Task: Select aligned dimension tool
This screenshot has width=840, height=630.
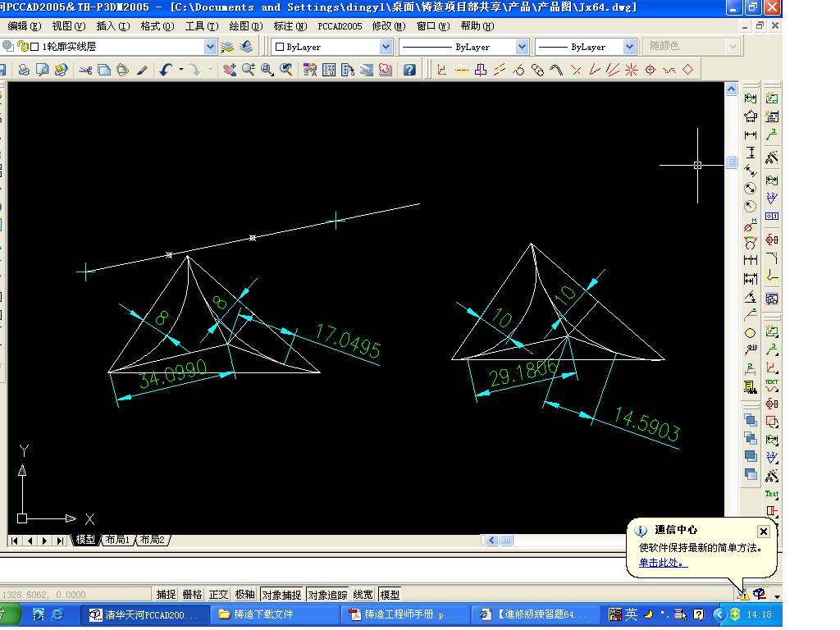Action: pyautogui.click(x=751, y=171)
